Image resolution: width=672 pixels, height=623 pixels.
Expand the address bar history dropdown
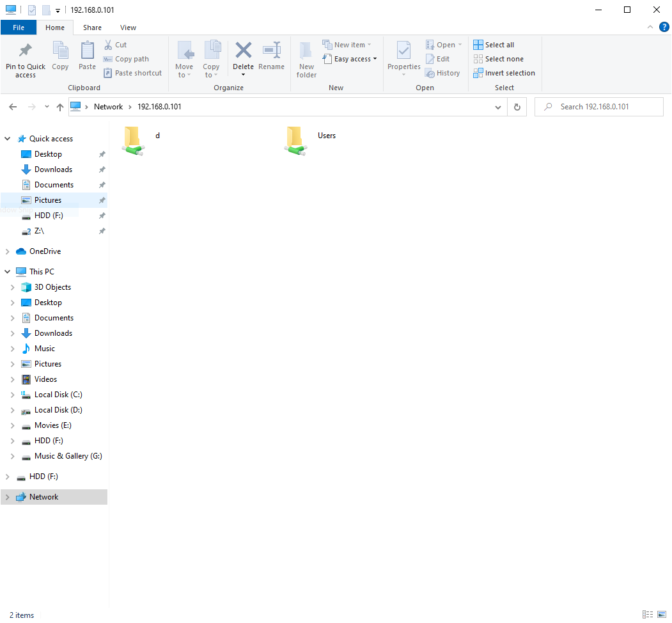pos(498,107)
